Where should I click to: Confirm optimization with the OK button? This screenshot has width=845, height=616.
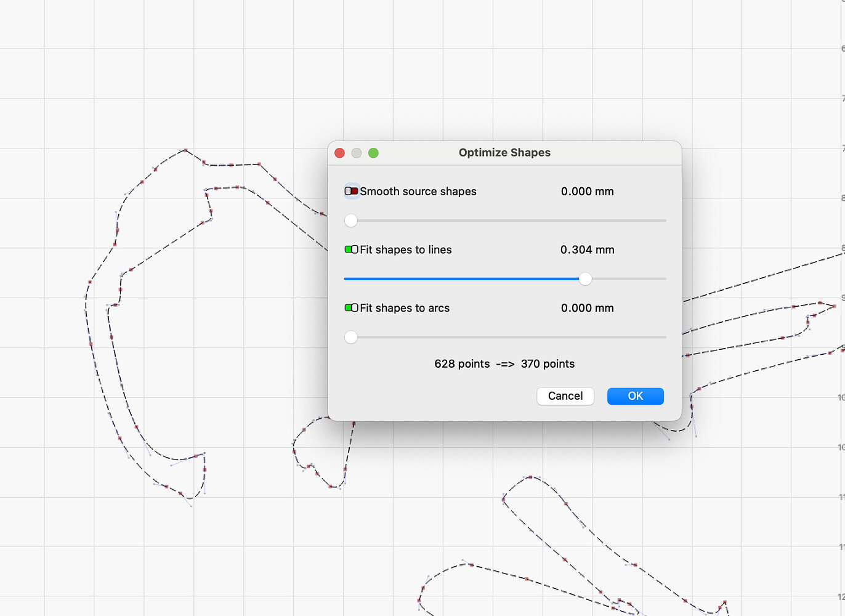coord(635,396)
